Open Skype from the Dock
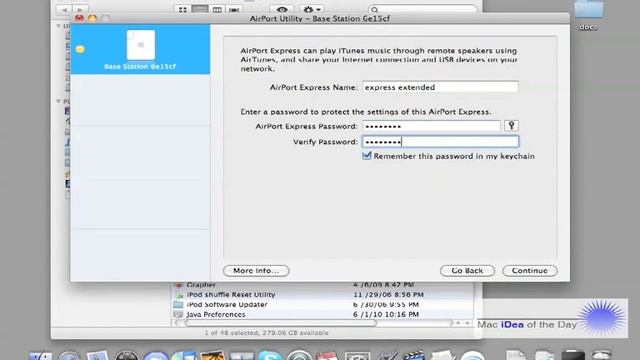640x360 pixels. (x=270, y=356)
